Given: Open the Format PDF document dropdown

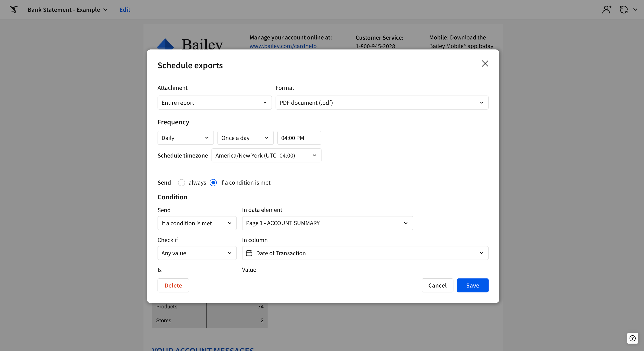Looking at the screenshot, I should click(x=382, y=103).
